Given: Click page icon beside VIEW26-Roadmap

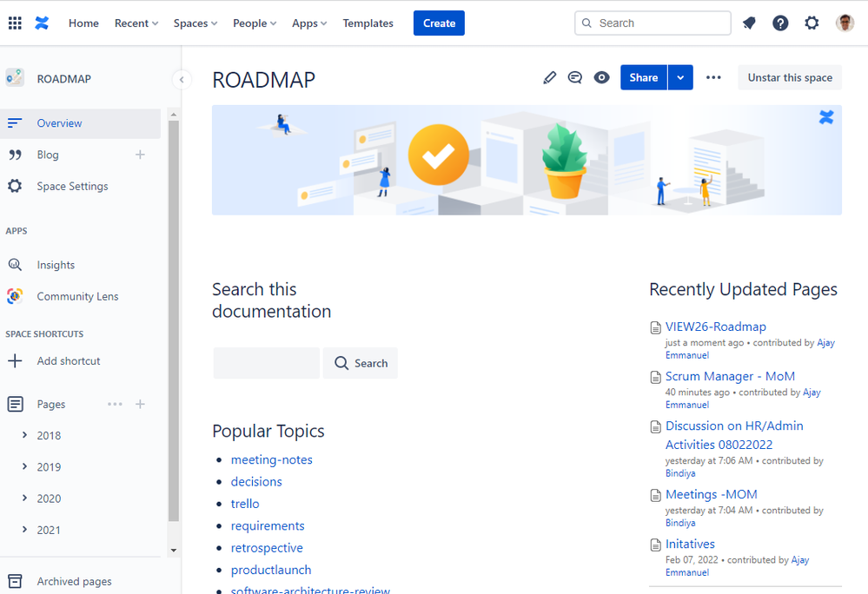Looking at the screenshot, I should (x=655, y=328).
